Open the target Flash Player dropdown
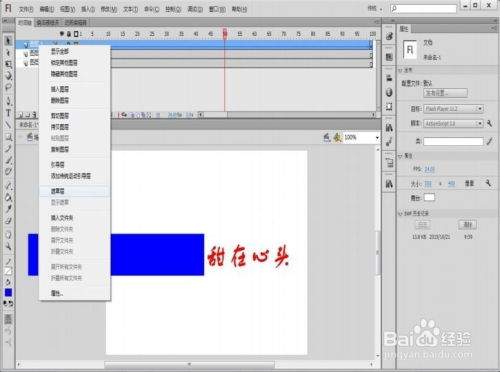The image size is (500, 372). tap(453, 109)
